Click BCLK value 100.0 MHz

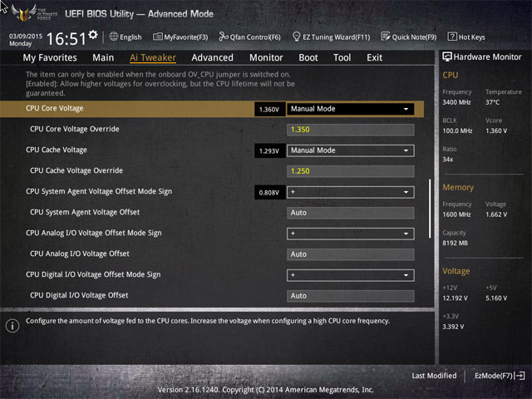click(x=457, y=131)
